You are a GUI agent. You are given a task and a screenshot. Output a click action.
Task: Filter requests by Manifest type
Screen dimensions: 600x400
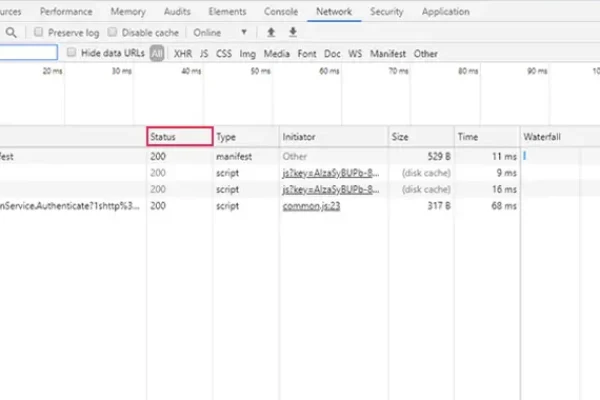pos(388,53)
